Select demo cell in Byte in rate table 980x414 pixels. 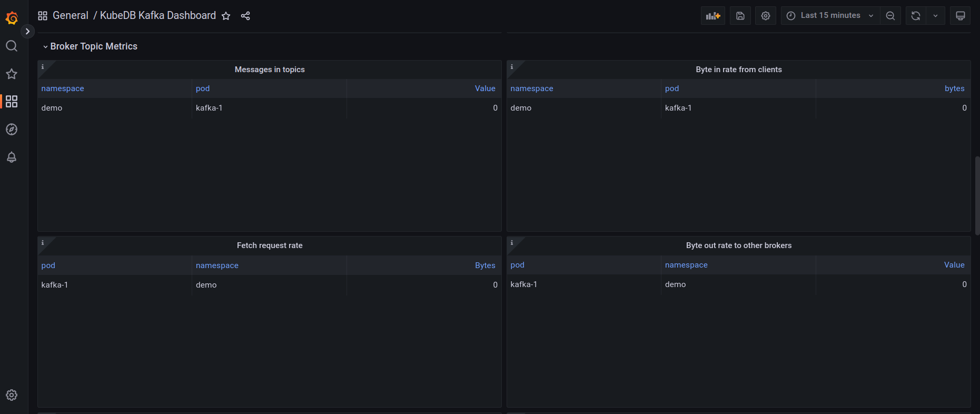(x=584, y=108)
